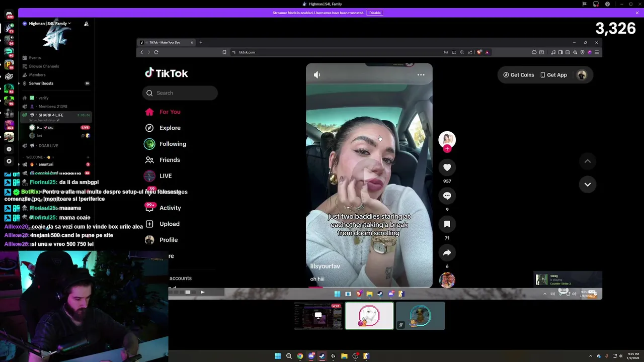Open the comments bubble showing 9

447,196
